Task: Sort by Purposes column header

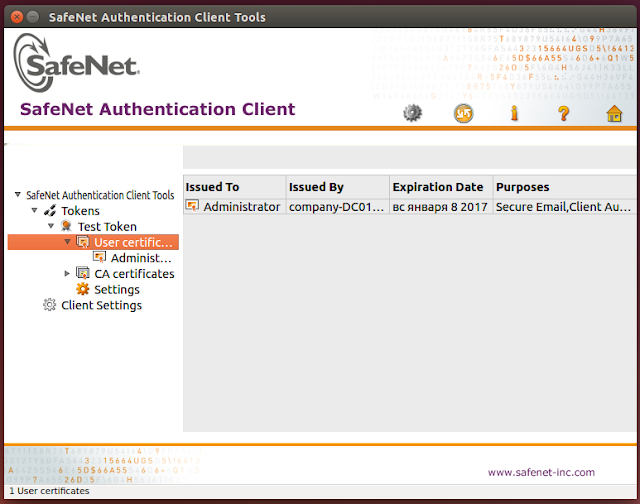Action: tap(564, 187)
